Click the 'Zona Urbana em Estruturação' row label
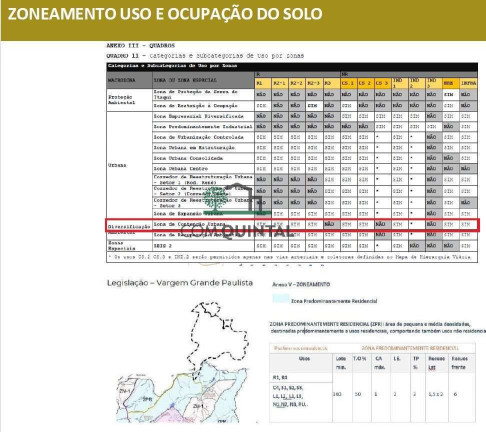The width and height of the screenshot is (486, 432). click(203, 148)
